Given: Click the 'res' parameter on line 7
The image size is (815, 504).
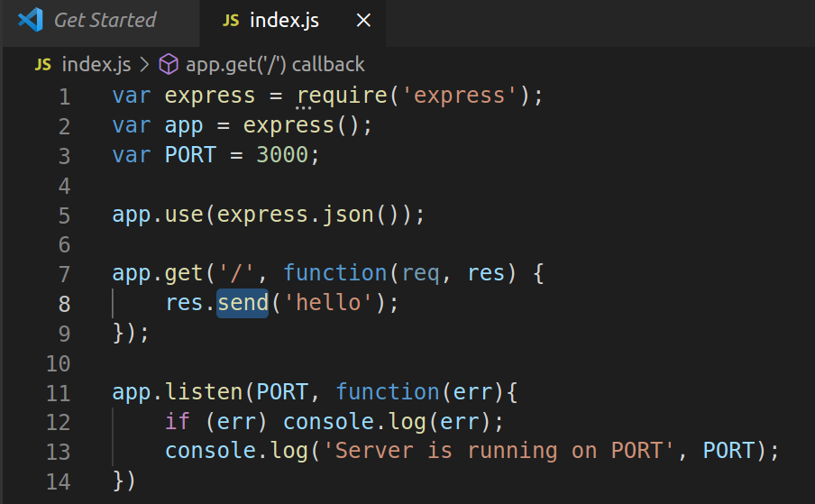Looking at the screenshot, I should tap(485, 273).
